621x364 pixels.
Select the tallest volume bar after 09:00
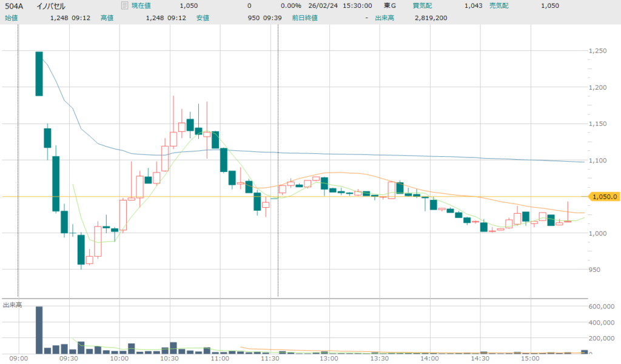point(39,329)
